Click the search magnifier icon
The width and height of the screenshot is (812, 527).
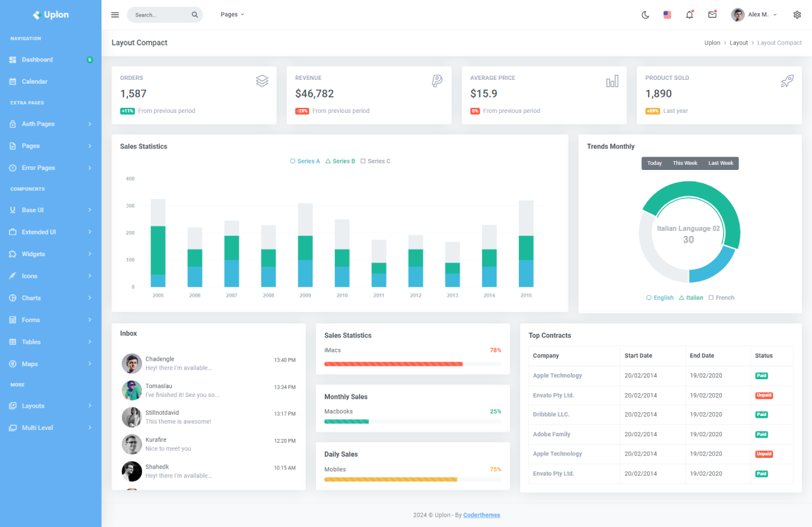point(195,15)
